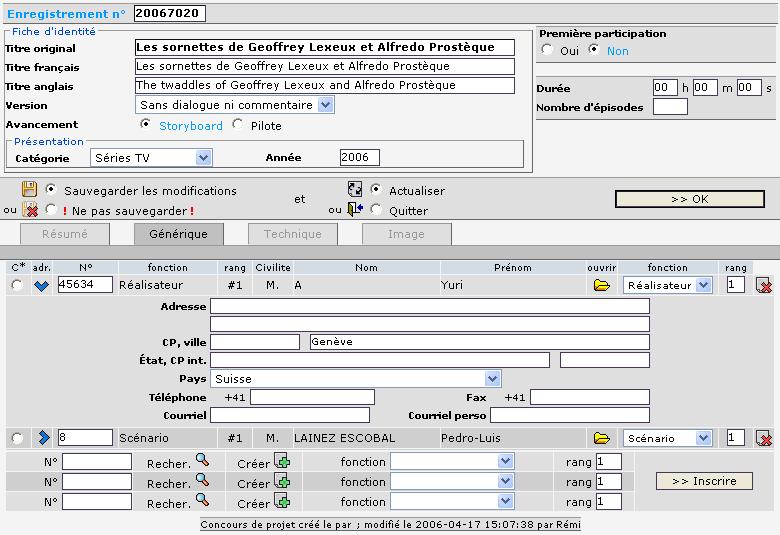Click the exit door icon beside Quitter
The image size is (780, 535).
pos(355,209)
